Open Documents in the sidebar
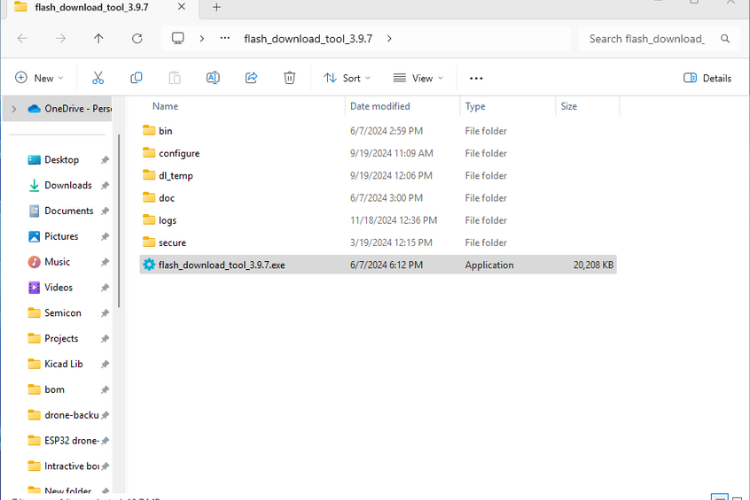Screen dimensions: 750x500 (x=68, y=211)
